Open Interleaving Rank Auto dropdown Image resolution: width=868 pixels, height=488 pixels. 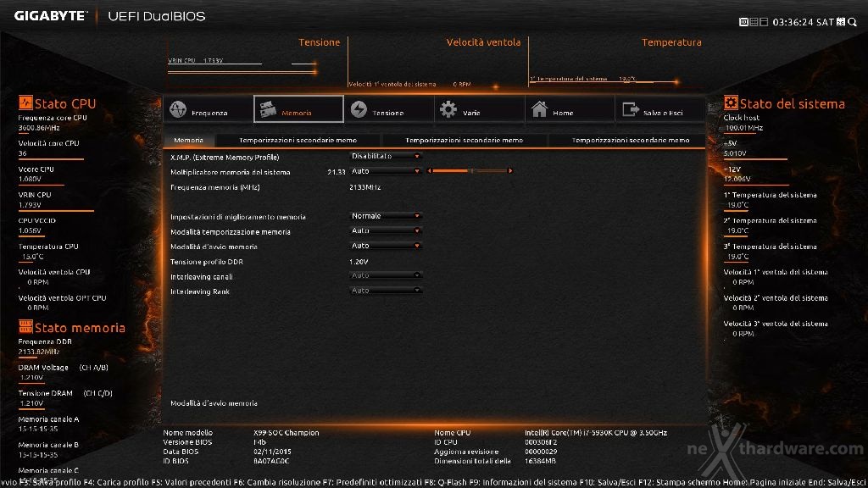tap(386, 290)
